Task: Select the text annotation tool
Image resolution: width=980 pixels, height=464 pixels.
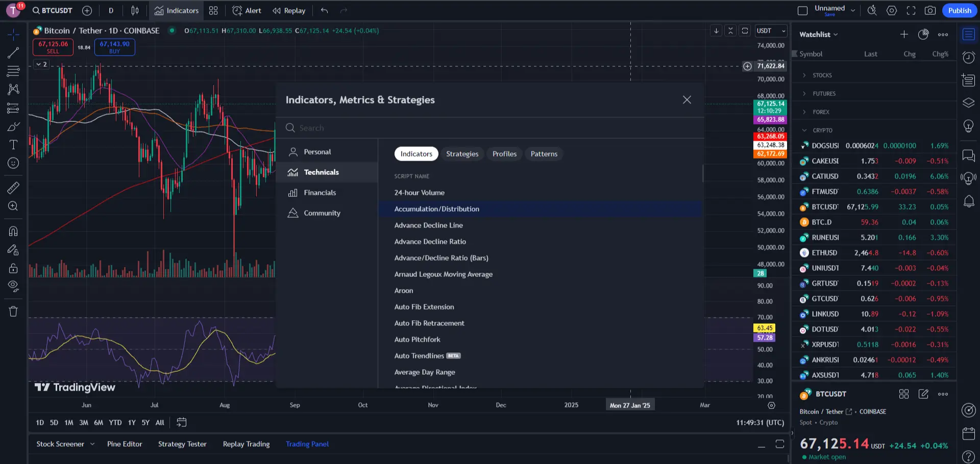Action: coord(13,145)
